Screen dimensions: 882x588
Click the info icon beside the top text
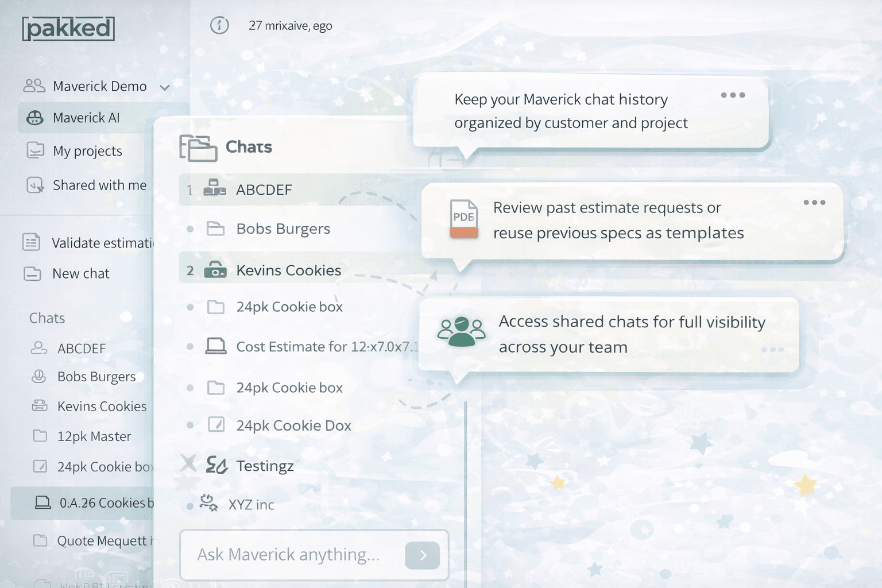click(219, 25)
